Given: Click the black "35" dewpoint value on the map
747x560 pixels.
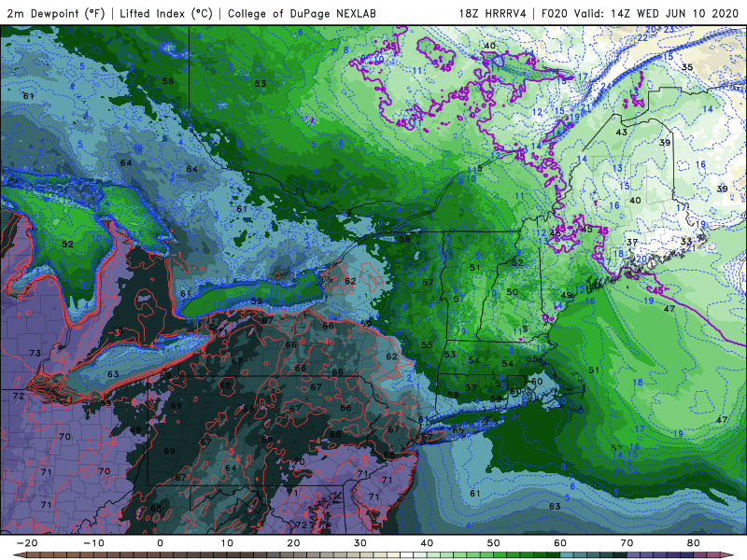Looking at the screenshot, I should (x=687, y=67).
